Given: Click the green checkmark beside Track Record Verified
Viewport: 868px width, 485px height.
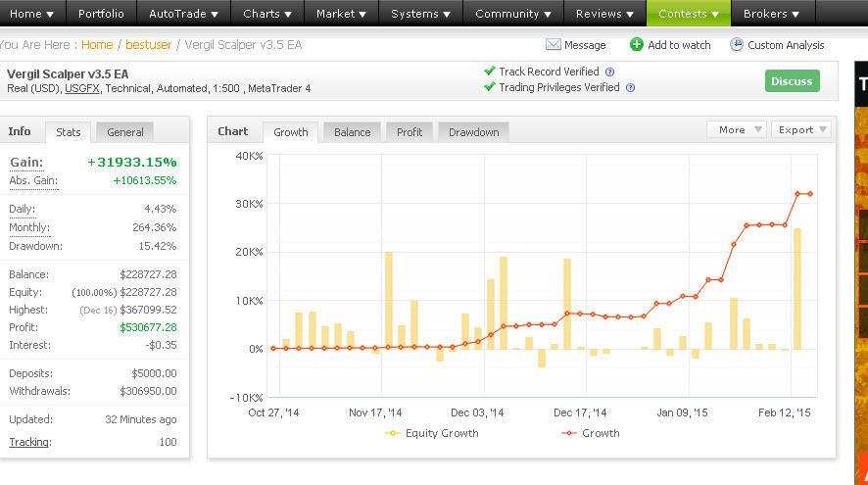Looking at the screenshot, I should pyautogui.click(x=490, y=71).
